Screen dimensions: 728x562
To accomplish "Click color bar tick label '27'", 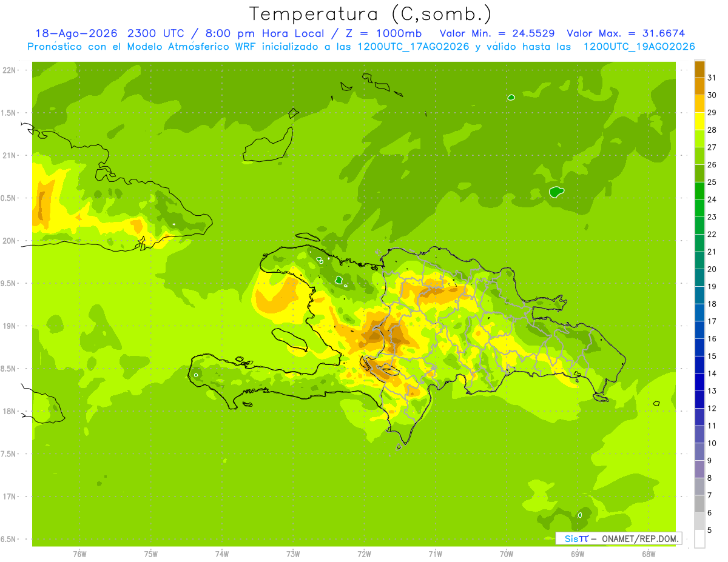I will [x=712, y=147].
